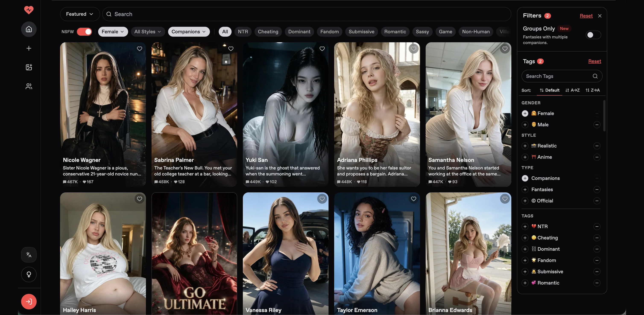Include the Male tag with plus
Image resolution: width=644 pixels, height=315 pixels.
pos(525,125)
